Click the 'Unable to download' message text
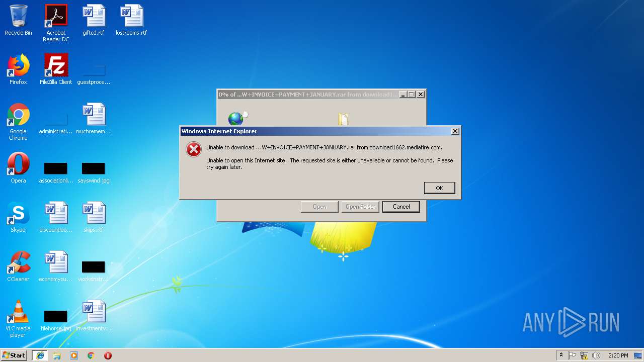Screen dimensions: 644x362 (x=324, y=147)
